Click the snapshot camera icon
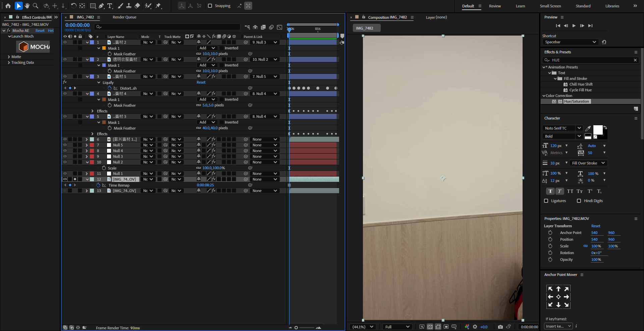The height and width of the screenshot is (331, 644). point(500,327)
